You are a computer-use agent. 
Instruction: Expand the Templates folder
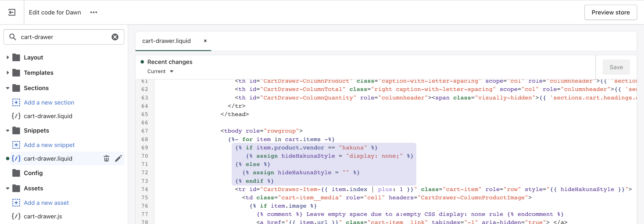click(x=8, y=73)
